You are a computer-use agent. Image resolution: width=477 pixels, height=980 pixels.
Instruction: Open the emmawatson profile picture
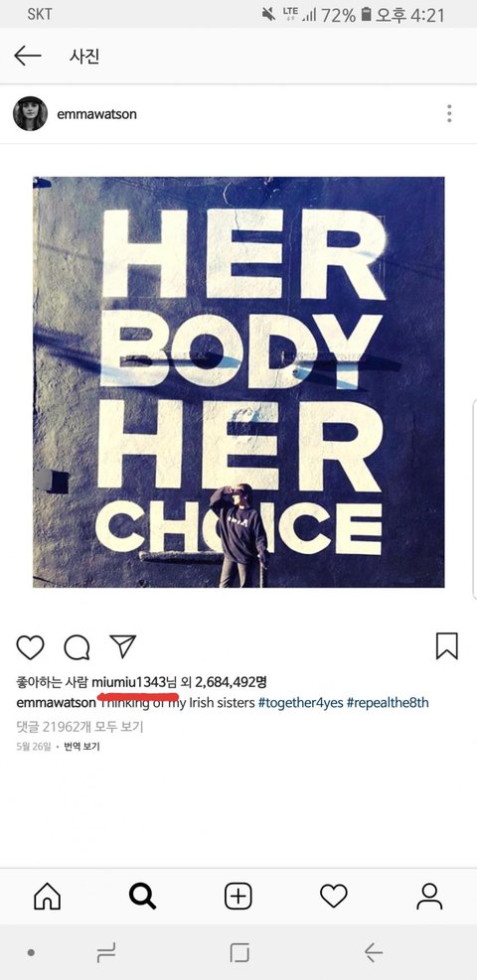[x=30, y=114]
